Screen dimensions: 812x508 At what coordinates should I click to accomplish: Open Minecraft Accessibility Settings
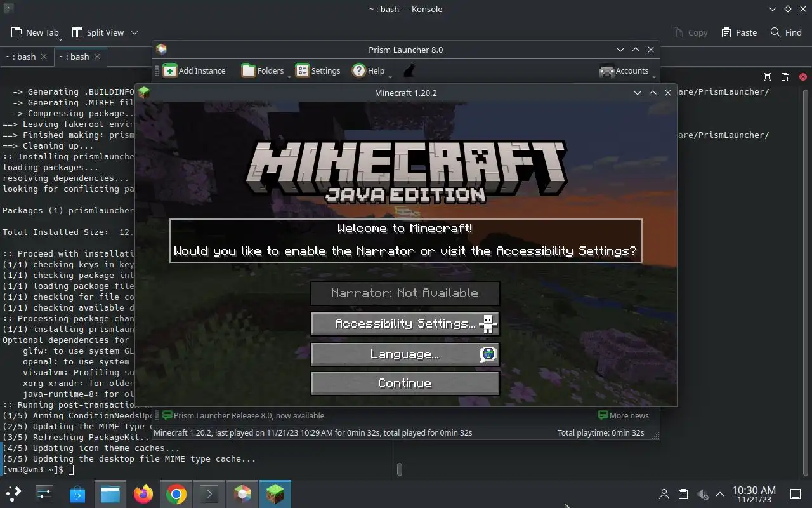pos(405,324)
